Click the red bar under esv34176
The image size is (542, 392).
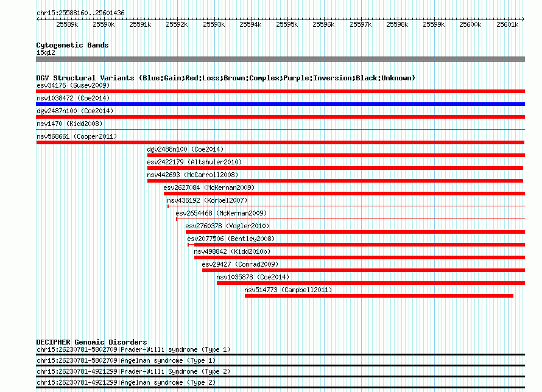pyautogui.click(x=280, y=91)
